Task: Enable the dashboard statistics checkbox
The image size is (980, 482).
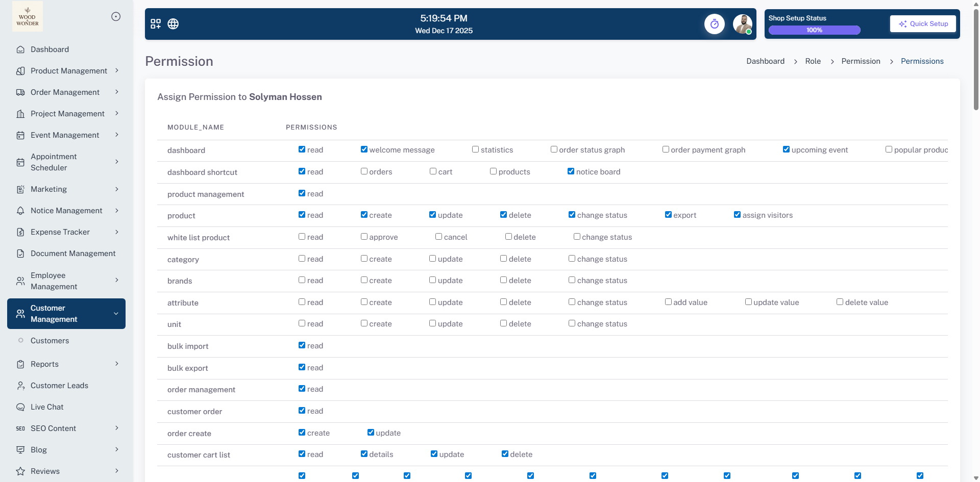Action: (x=475, y=149)
